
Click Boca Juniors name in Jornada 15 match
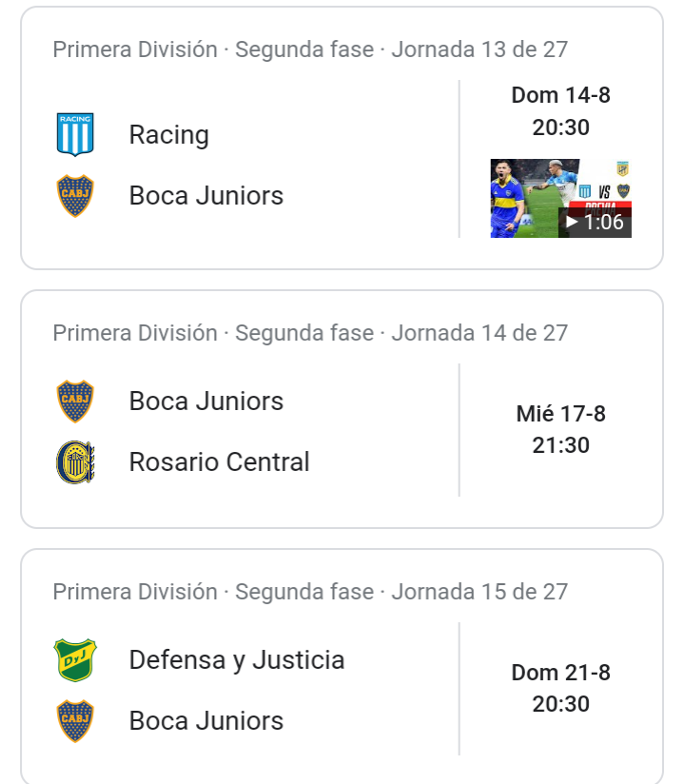(206, 721)
